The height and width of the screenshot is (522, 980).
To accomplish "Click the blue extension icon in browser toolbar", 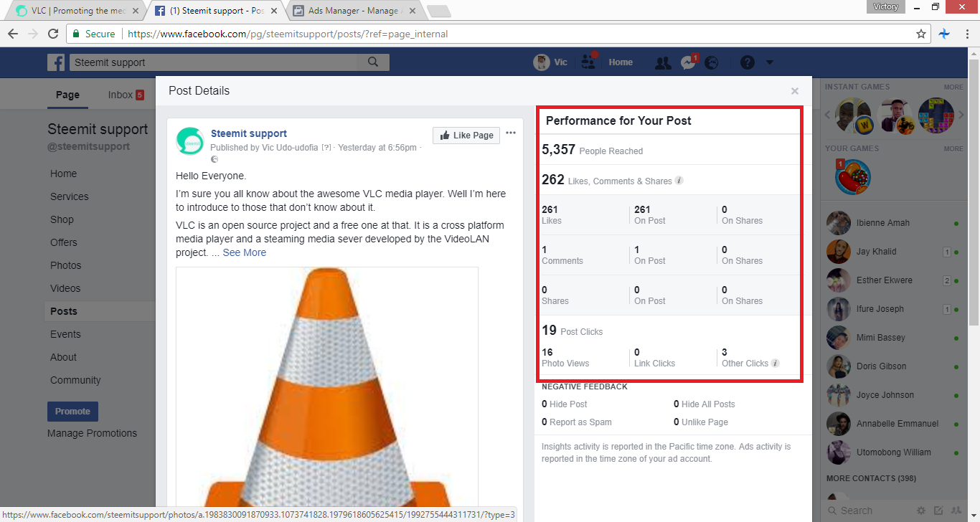I will [x=945, y=34].
